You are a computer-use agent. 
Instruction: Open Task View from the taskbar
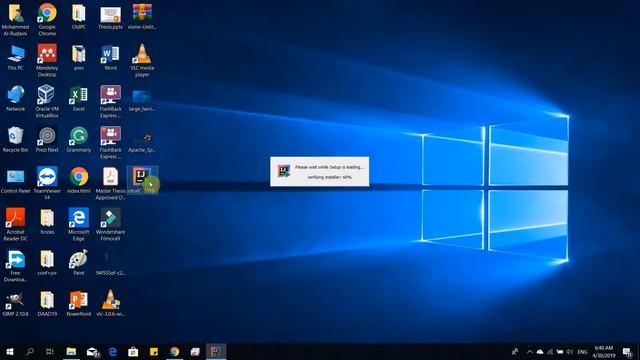point(49,351)
